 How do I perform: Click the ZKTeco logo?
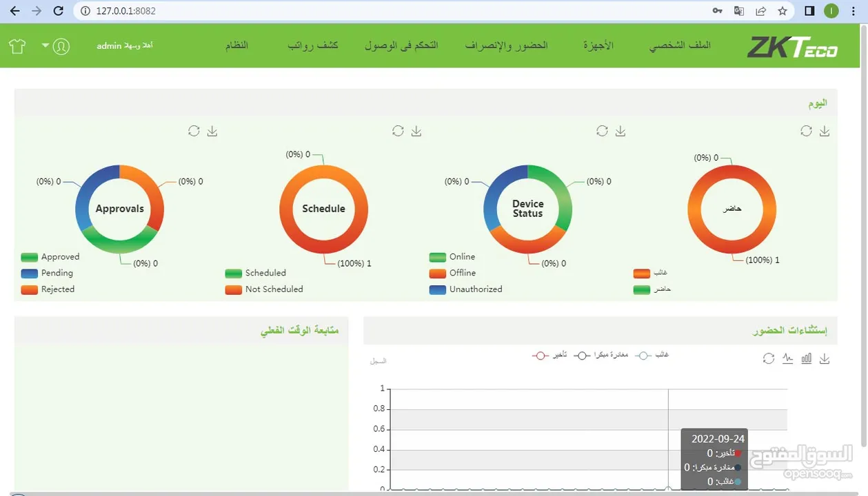[x=792, y=47]
